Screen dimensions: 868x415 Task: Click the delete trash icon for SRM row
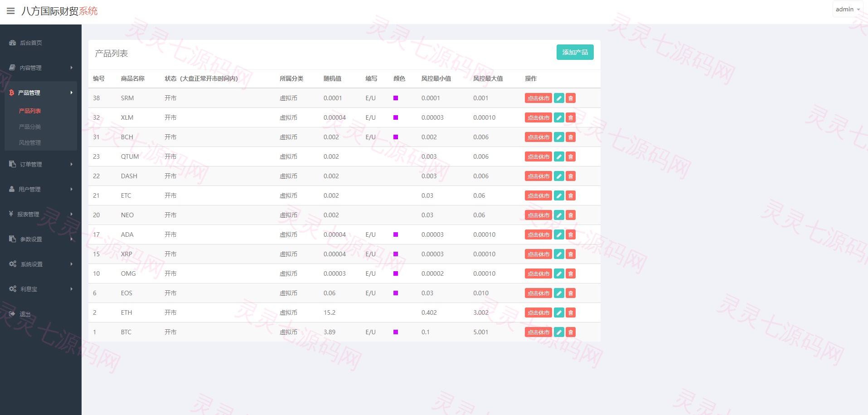point(571,98)
